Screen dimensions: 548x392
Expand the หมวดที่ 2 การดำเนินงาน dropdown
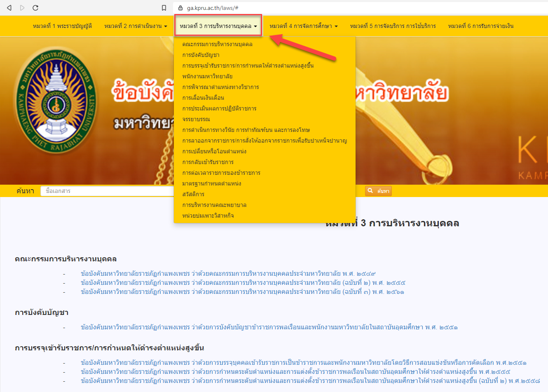136,26
